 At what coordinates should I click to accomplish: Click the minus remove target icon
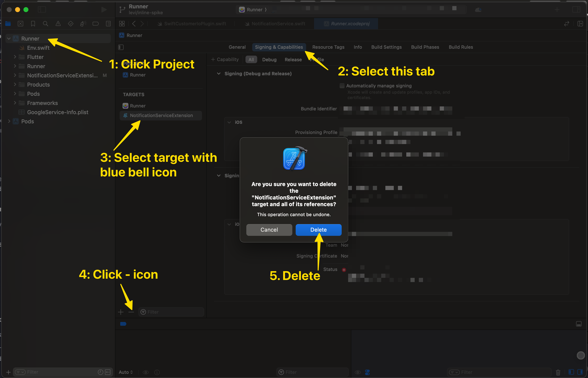tap(131, 312)
